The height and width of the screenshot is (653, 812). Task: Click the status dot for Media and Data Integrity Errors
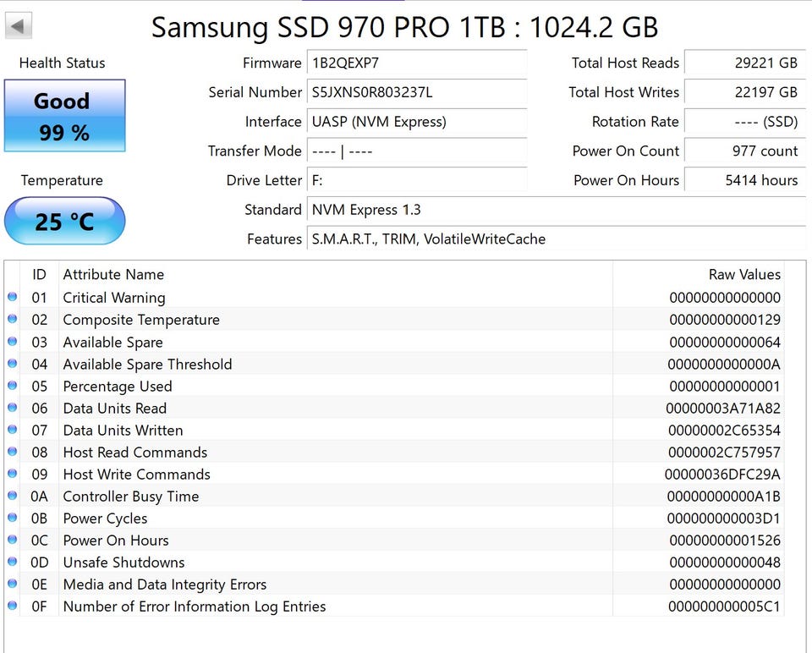(13, 584)
